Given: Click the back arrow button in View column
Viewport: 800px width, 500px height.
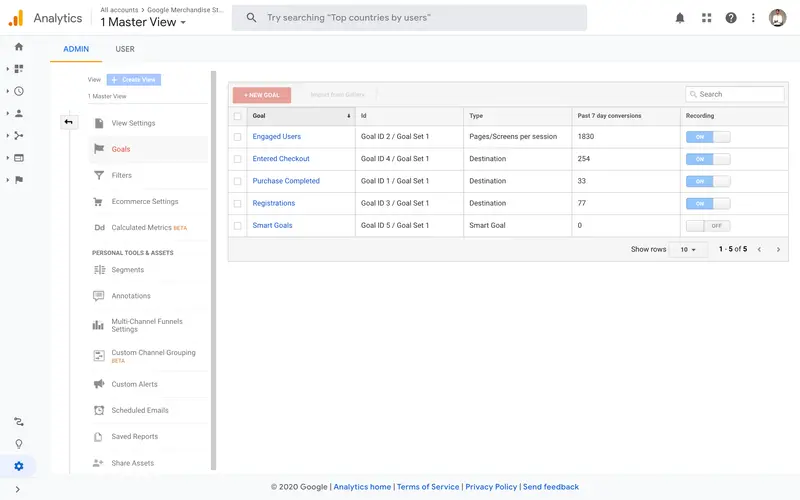Looking at the screenshot, I should (69, 122).
